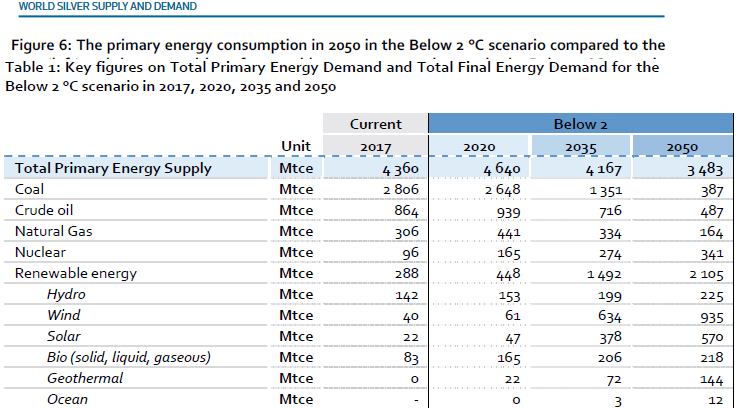Click the 2050 year column header
Screen dimensions: 745x408
pos(682,147)
